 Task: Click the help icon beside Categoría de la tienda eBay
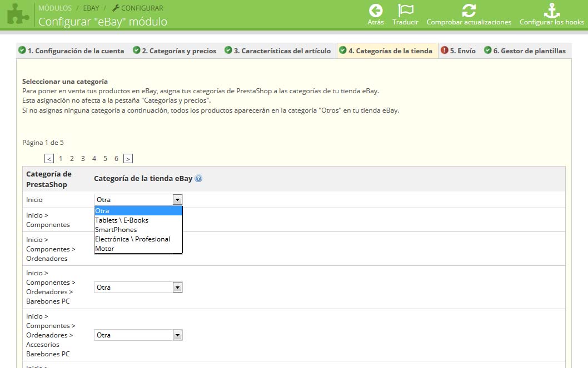198,179
